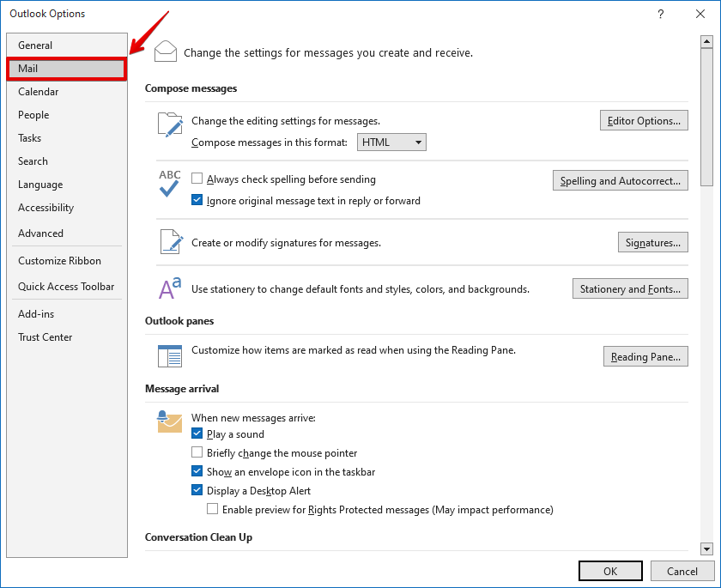The width and height of the screenshot is (721, 588).
Task: Open Stationery and Fonts dialog
Action: pos(630,288)
